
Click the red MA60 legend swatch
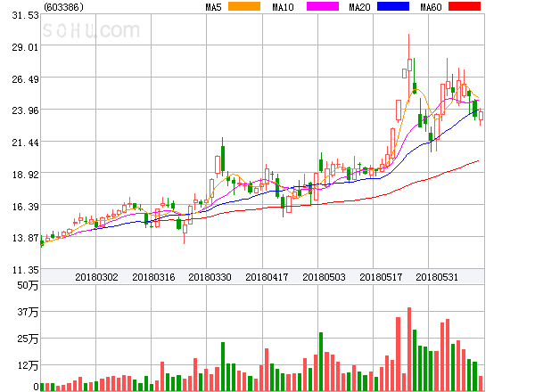click(465, 6)
